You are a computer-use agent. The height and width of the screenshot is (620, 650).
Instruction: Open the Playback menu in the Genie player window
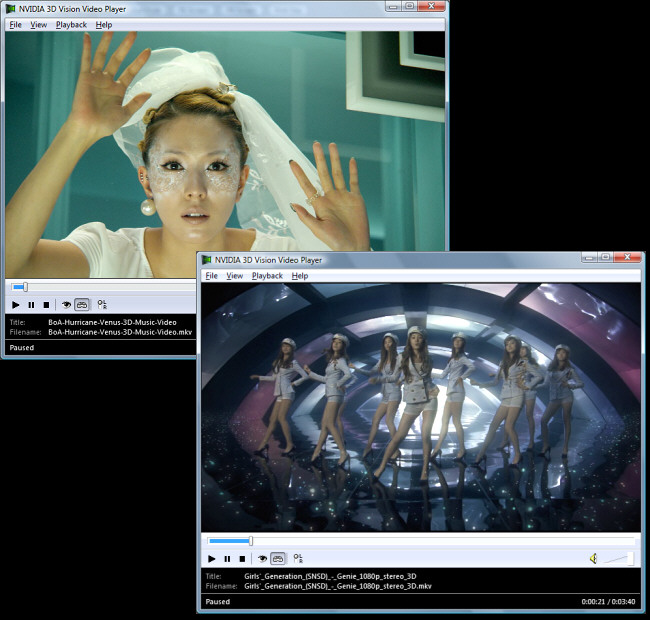(267, 276)
